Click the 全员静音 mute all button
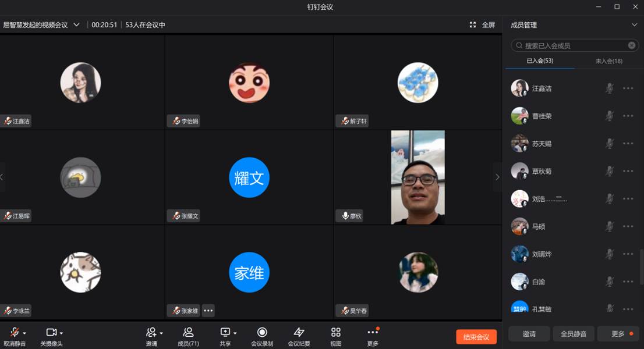This screenshot has height=349, width=644. pyautogui.click(x=573, y=334)
